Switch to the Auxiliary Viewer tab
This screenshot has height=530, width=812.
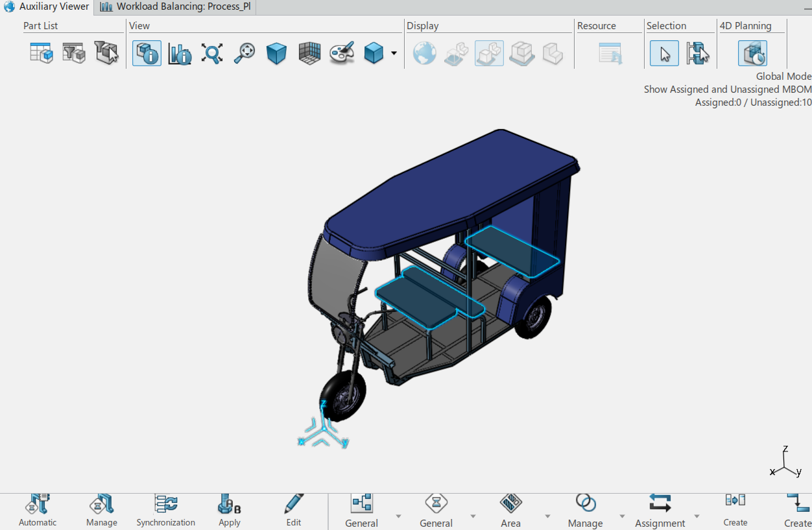coord(48,7)
